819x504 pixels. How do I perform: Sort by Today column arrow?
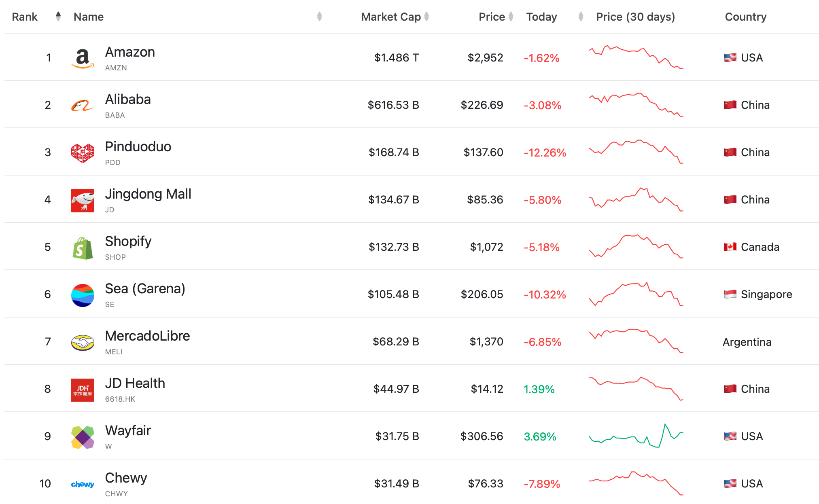coord(581,17)
